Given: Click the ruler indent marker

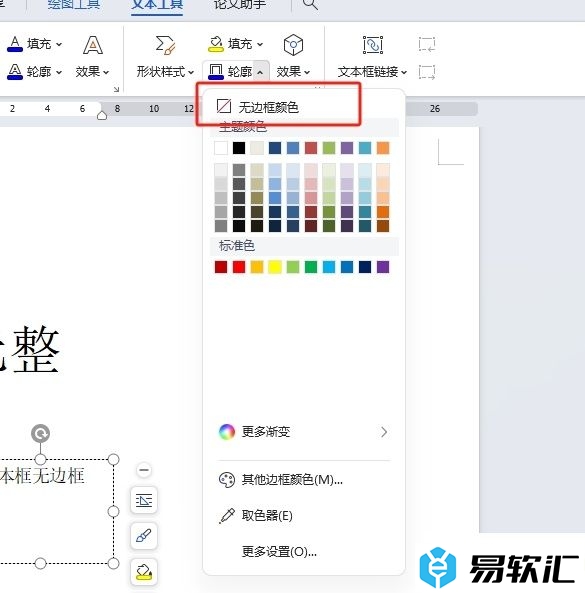Looking at the screenshot, I should click(102, 115).
